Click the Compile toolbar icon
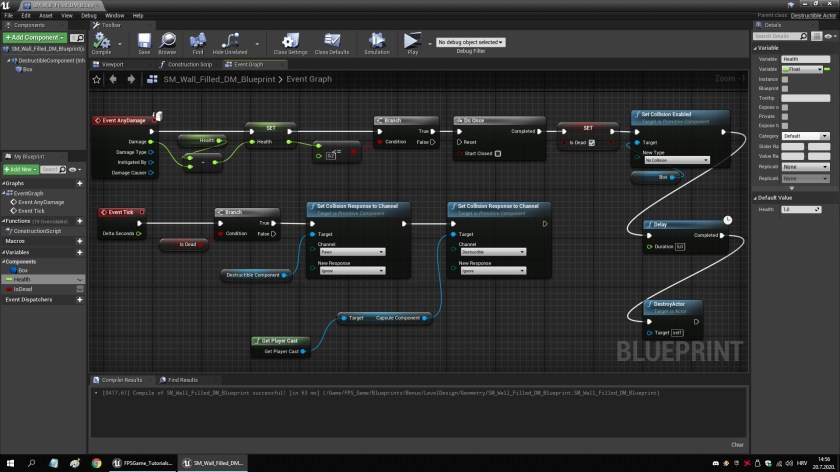 click(x=102, y=41)
